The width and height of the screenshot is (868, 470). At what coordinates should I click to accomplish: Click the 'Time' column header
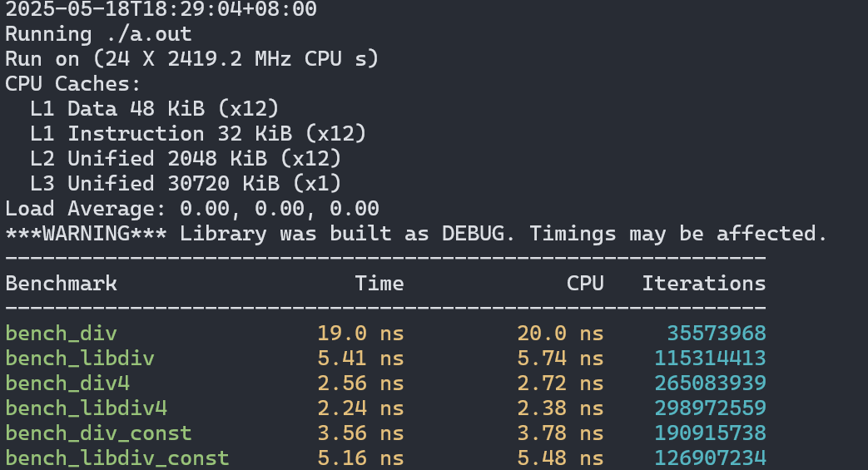tap(379, 284)
